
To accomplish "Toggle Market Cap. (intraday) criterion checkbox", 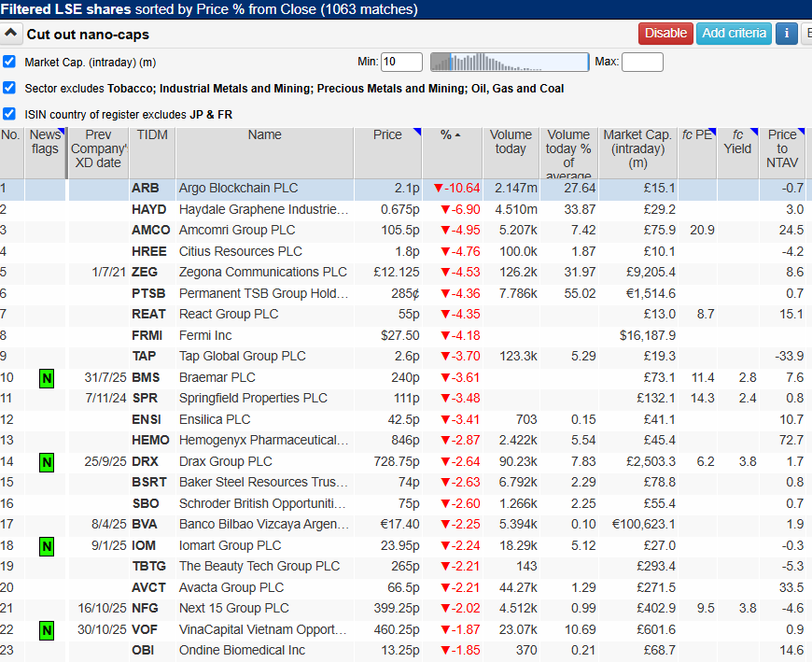I will coord(8,62).
